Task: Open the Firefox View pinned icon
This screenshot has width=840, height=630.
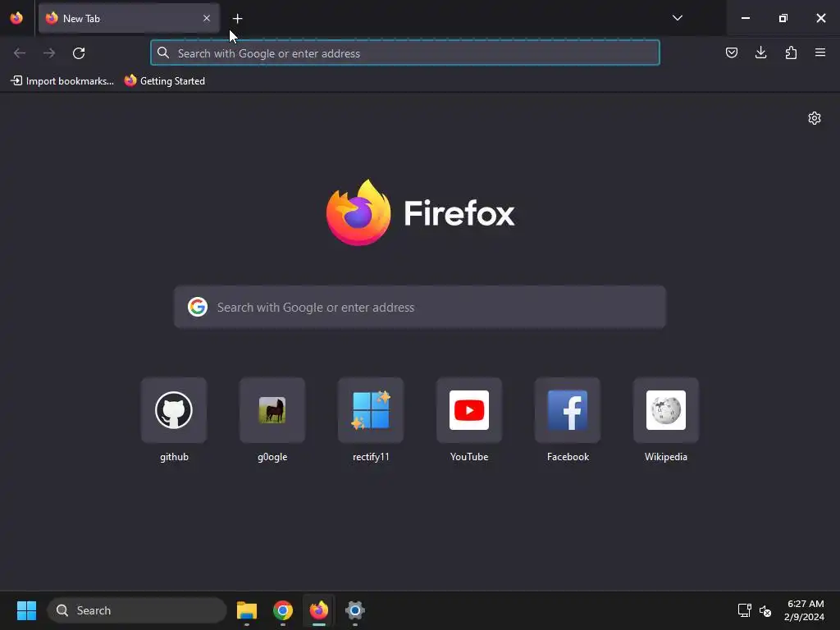Action: (x=16, y=18)
